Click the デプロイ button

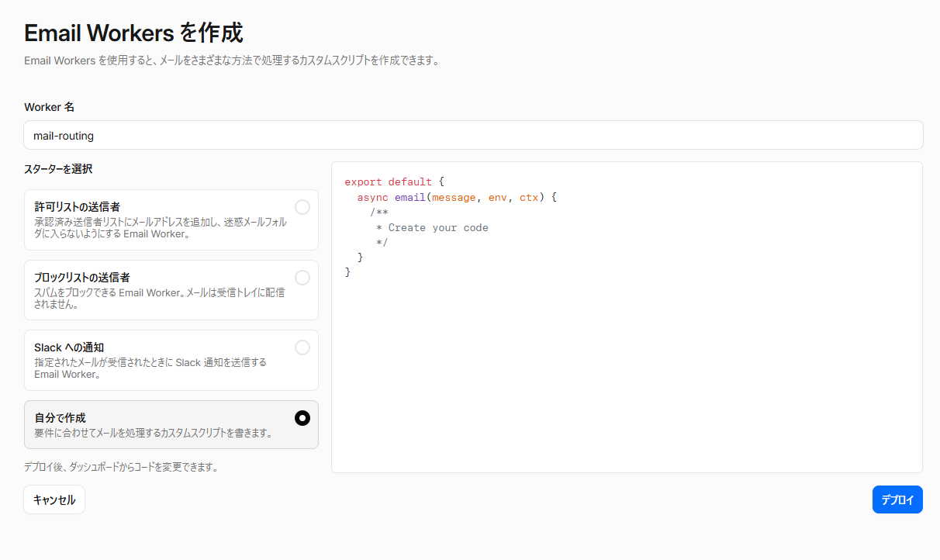(897, 500)
